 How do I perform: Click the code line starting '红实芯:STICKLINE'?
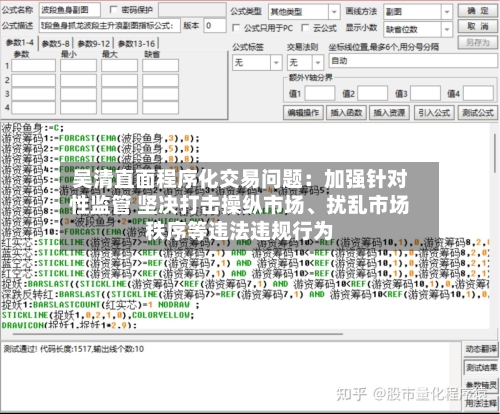click(x=245, y=242)
